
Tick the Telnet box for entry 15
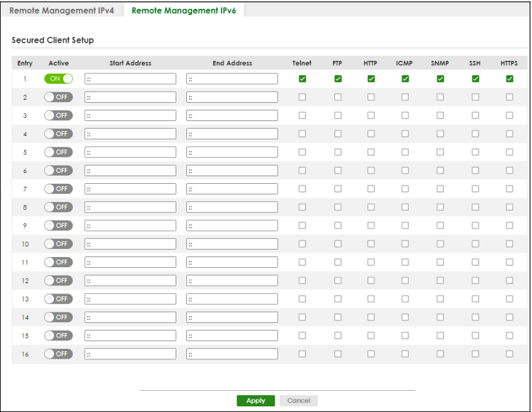pos(302,335)
